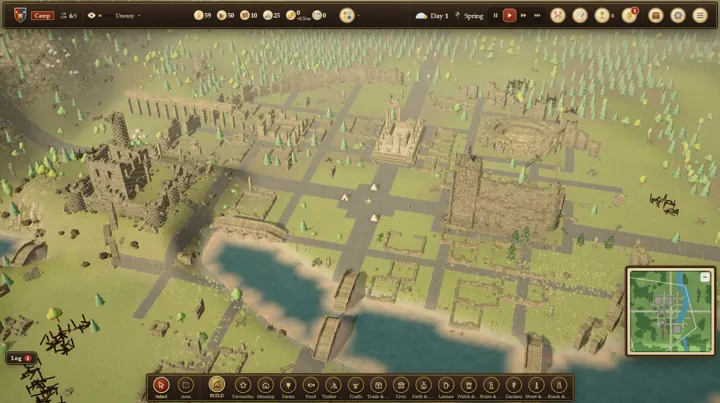
Task: Open the Housing build category
Action: (x=265, y=386)
